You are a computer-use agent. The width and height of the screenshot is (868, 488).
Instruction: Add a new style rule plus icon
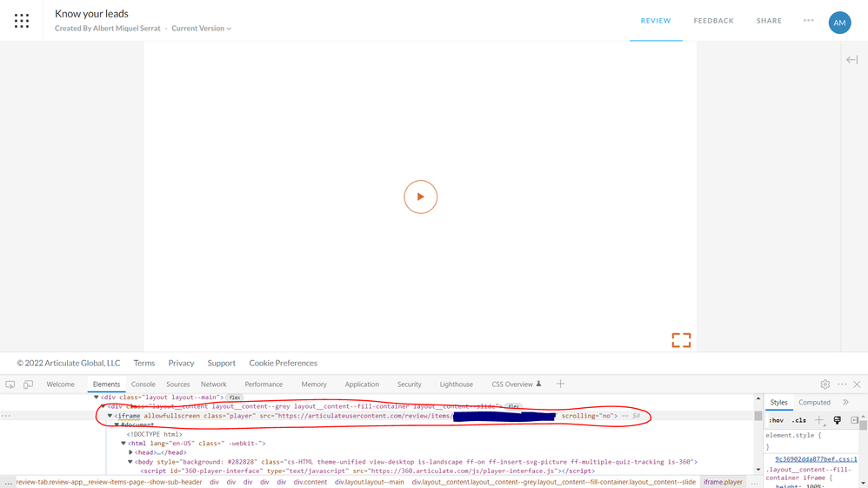[x=818, y=420]
